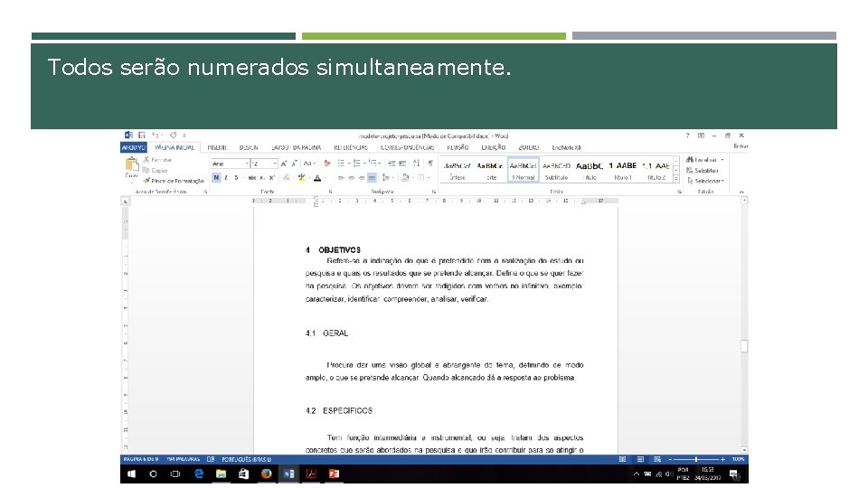This screenshot has height=488, width=868.
Task: Click Substituir button
Action: tap(703, 171)
